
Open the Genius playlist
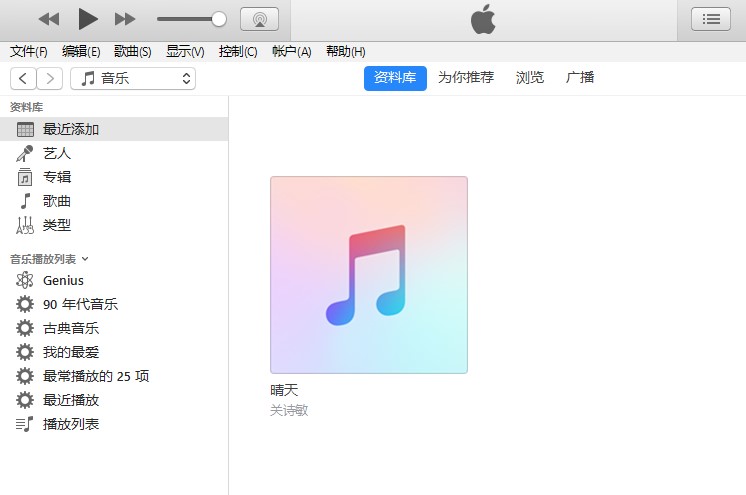click(114, 280)
